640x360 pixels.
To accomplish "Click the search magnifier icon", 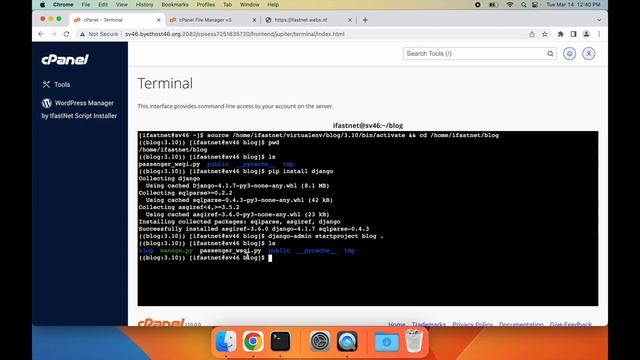I will coord(550,53).
